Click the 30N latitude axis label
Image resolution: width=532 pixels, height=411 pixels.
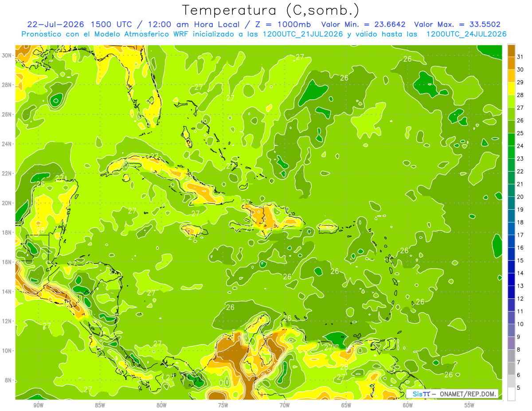click(x=7, y=55)
